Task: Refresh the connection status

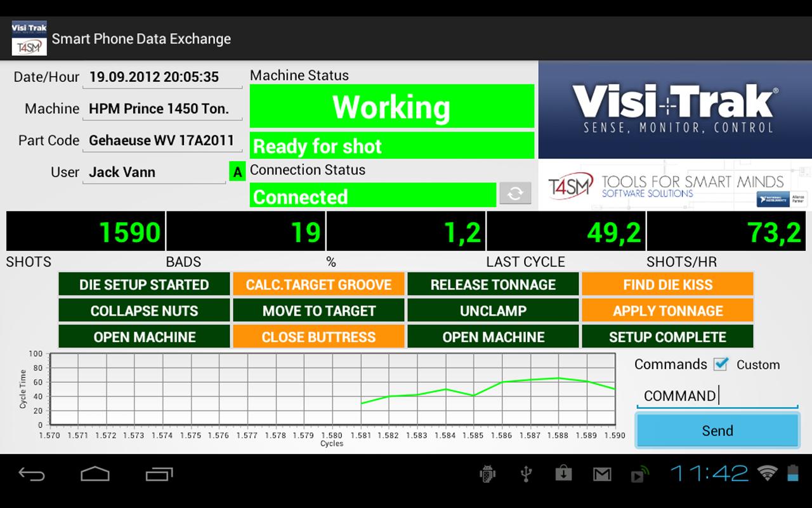Action: (x=515, y=194)
